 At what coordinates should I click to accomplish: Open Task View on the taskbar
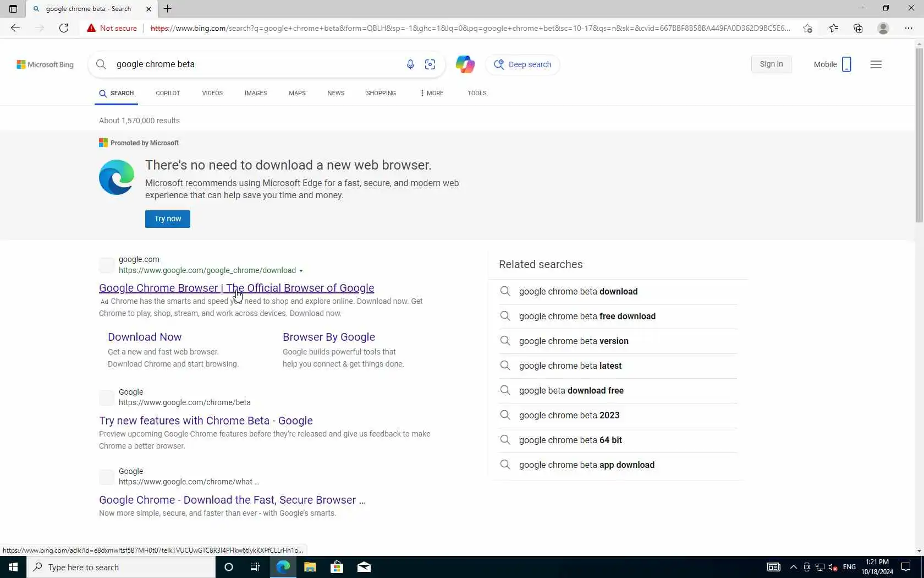[255, 567]
